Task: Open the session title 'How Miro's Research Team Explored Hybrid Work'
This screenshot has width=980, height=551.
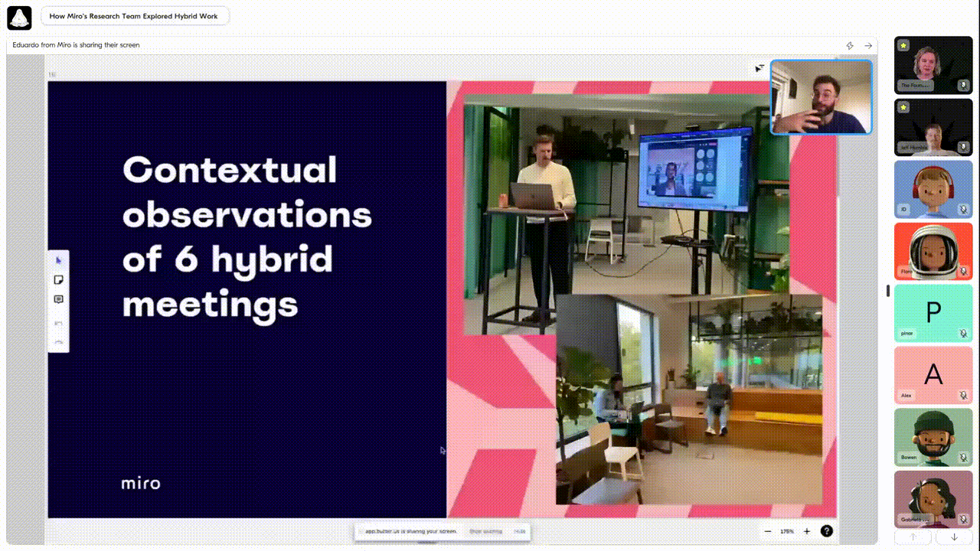Action: point(133,16)
